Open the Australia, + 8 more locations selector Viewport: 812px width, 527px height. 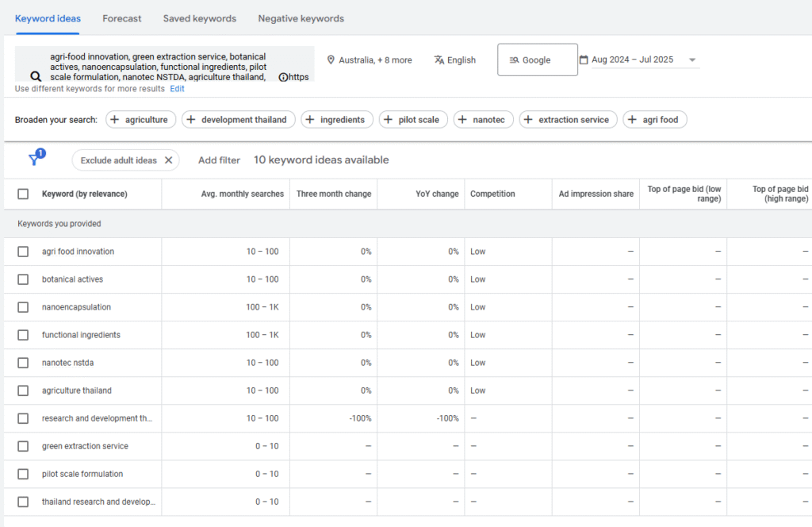374,60
